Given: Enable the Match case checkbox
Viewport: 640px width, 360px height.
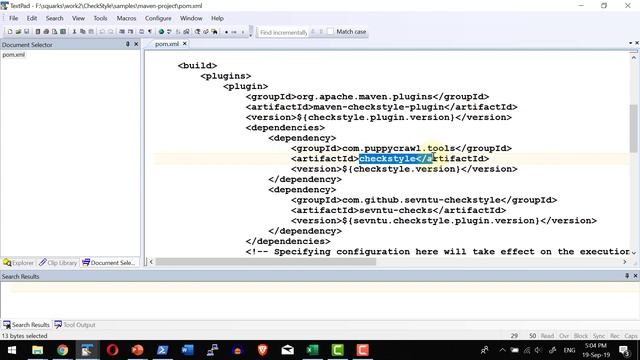Looking at the screenshot, I should (331, 31).
